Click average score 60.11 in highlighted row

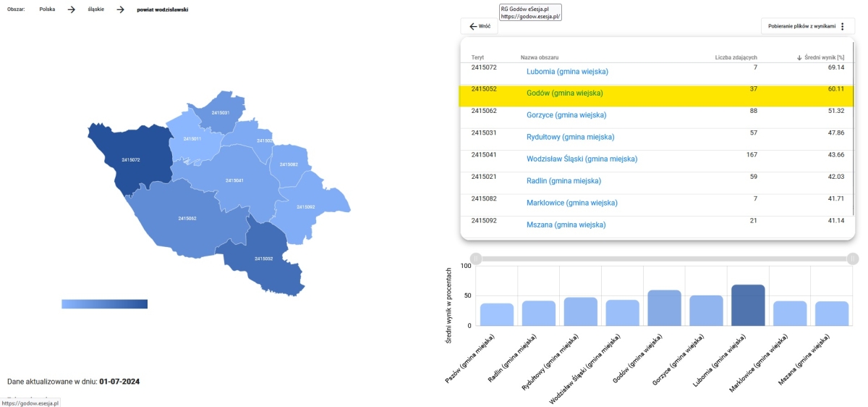click(836, 89)
